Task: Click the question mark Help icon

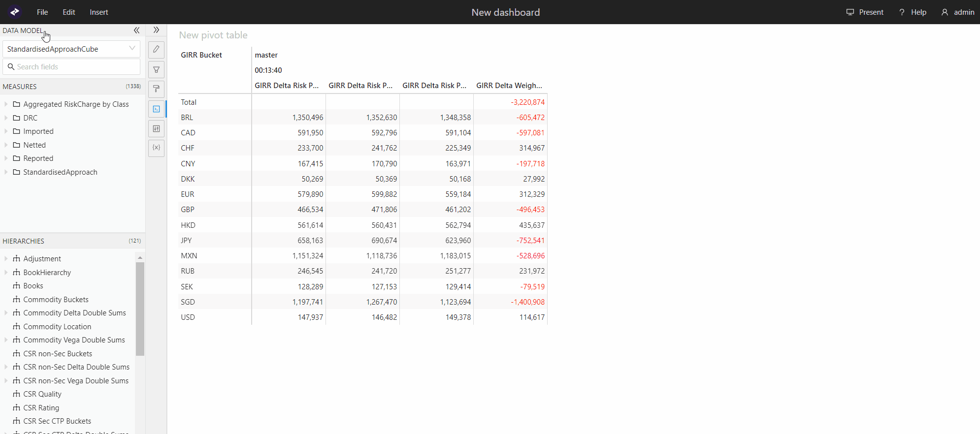Action: point(902,12)
